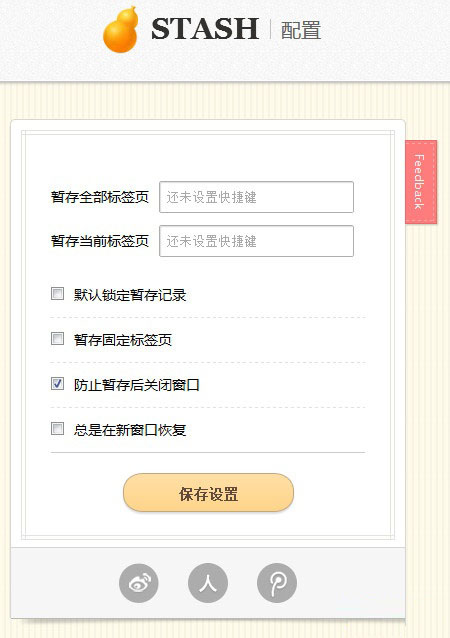
Task: Click the 防止暂存后关闭窗口 option text
Action: click(x=137, y=385)
